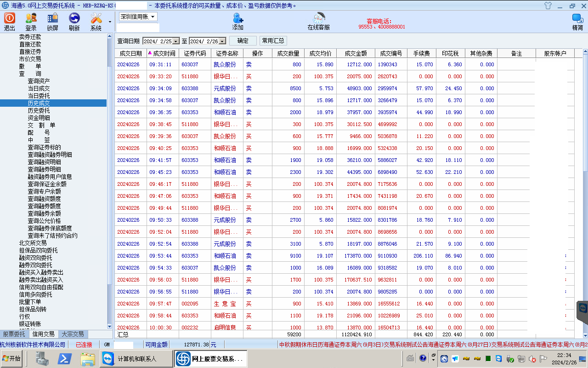Screen dimensions: 588x368
Task: Switch to the 大宗交易 tab
Action: click(73, 334)
